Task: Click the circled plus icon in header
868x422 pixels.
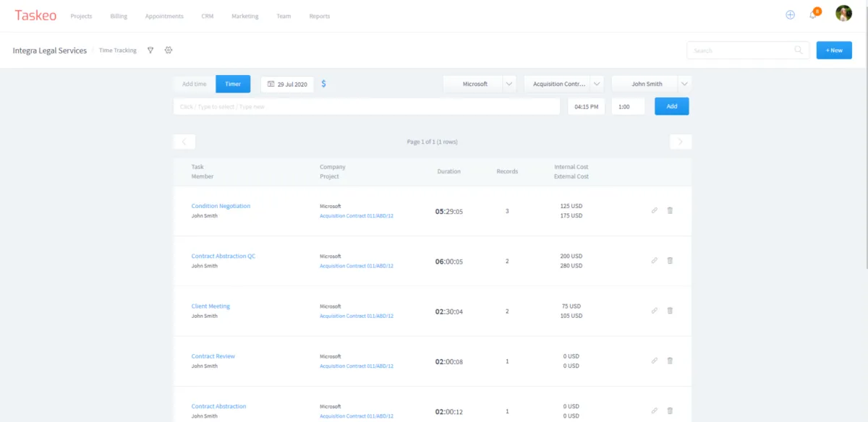Action: click(x=790, y=15)
